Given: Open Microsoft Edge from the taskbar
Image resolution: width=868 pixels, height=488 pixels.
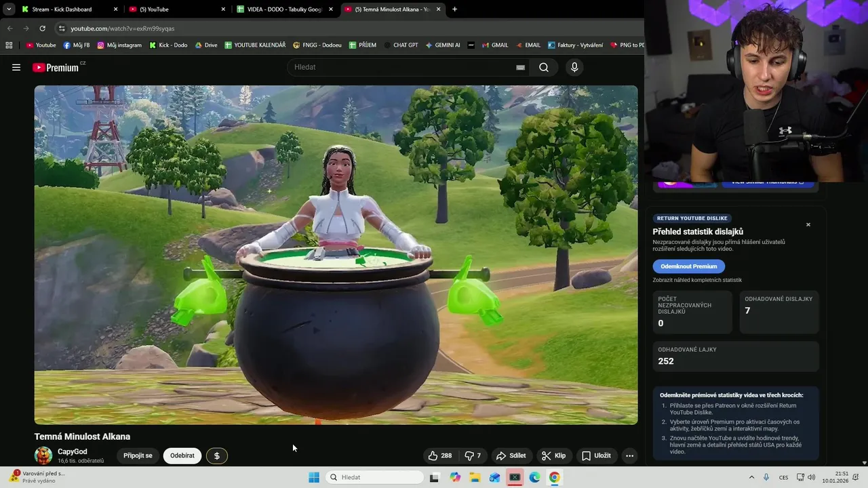Looking at the screenshot, I should coord(534,477).
